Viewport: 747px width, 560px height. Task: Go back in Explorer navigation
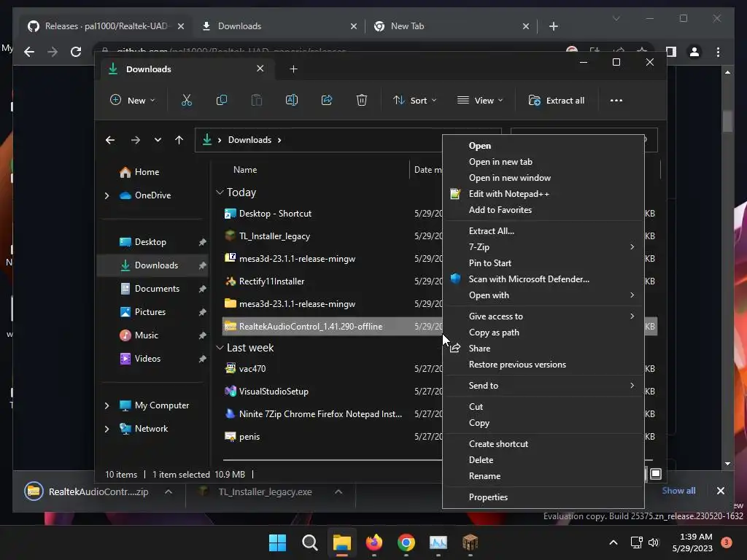(x=110, y=140)
